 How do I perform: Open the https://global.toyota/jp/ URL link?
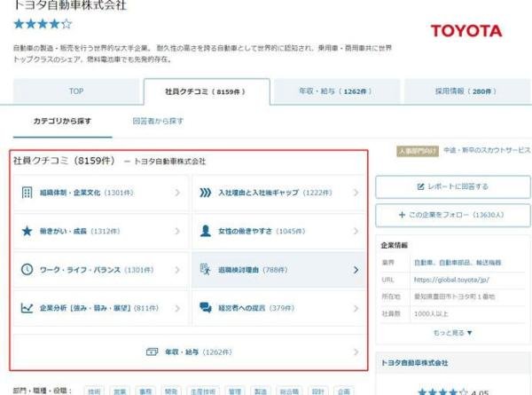pyautogui.click(x=451, y=280)
